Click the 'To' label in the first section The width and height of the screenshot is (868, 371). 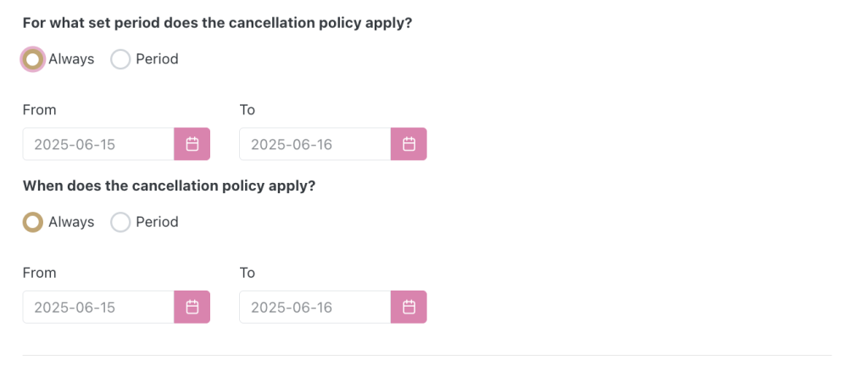pyautogui.click(x=247, y=109)
